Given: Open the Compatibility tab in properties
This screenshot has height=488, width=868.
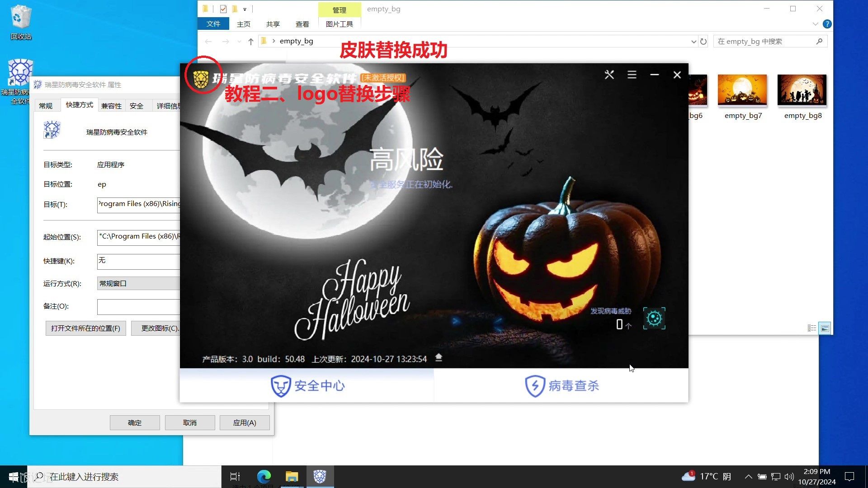Looking at the screenshot, I should pos(111,106).
